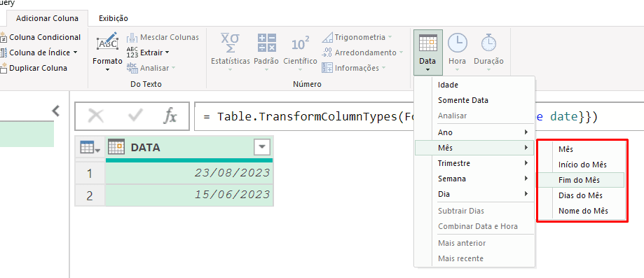Open the Adicionar Coluna ribbon tab
The image size is (644, 278).
(x=47, y=18)
